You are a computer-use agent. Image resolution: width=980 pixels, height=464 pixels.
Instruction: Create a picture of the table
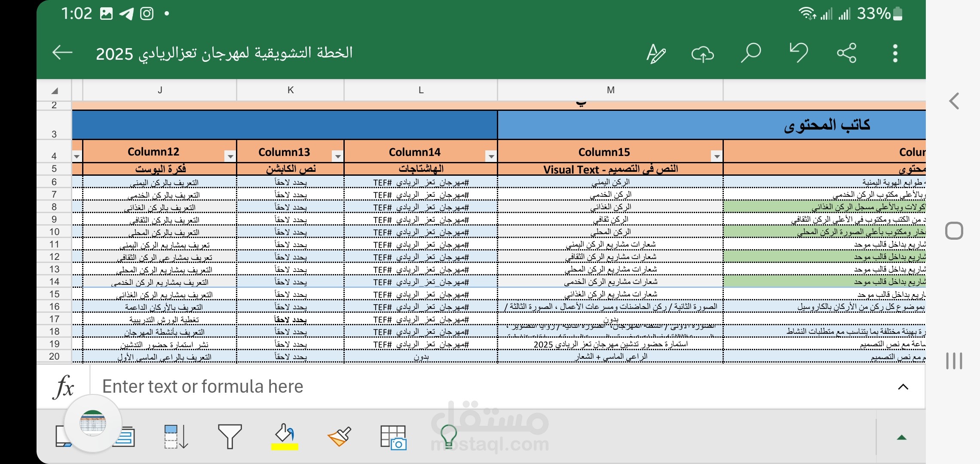(x=392, y=437)
